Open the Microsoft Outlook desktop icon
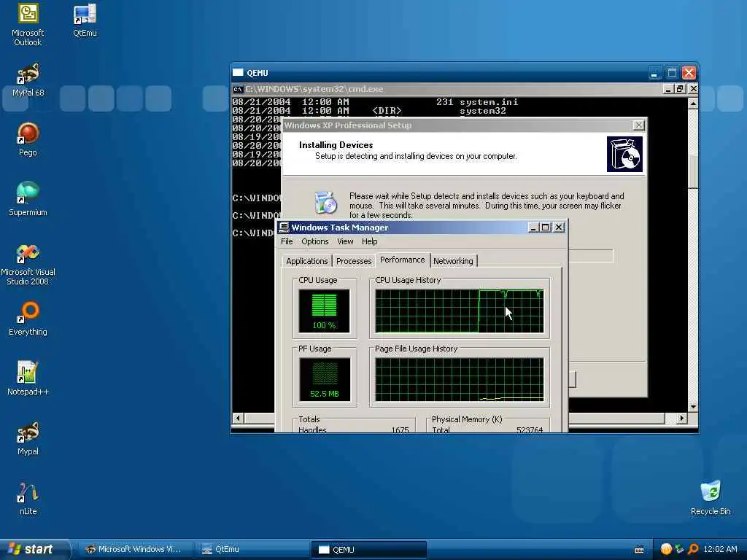Image resolution: width=747 pixels, height=560 pixels. pos(28,25)
